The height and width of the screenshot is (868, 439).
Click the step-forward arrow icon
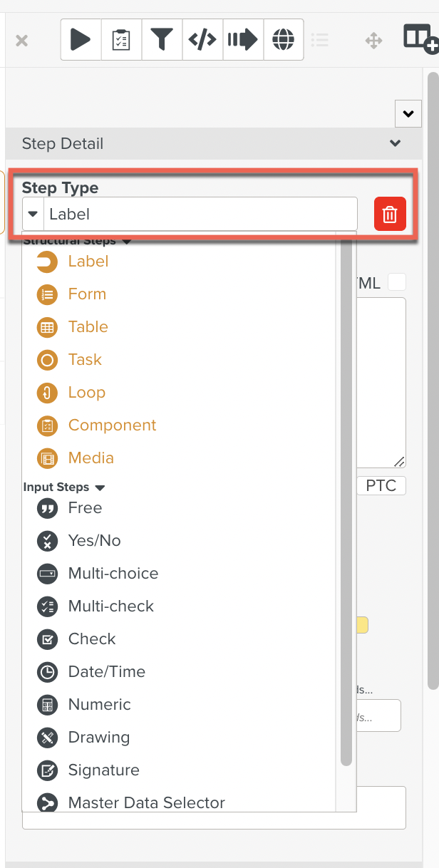pos(242,39)
